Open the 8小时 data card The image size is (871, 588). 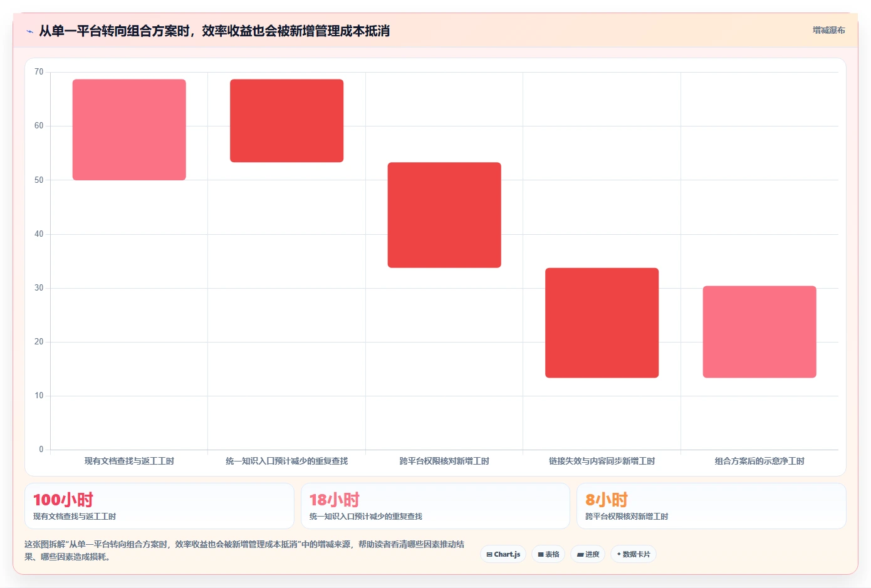pos(711,506)
